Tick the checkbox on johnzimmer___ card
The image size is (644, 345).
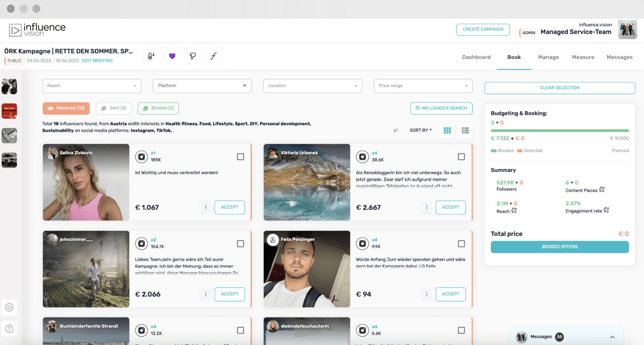point(240,244)
